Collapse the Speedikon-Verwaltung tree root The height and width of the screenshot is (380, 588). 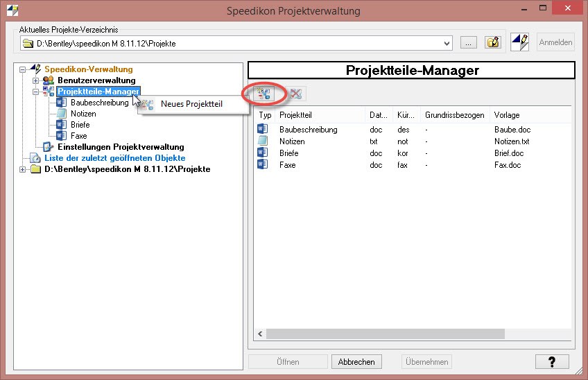tap(22, 69)
